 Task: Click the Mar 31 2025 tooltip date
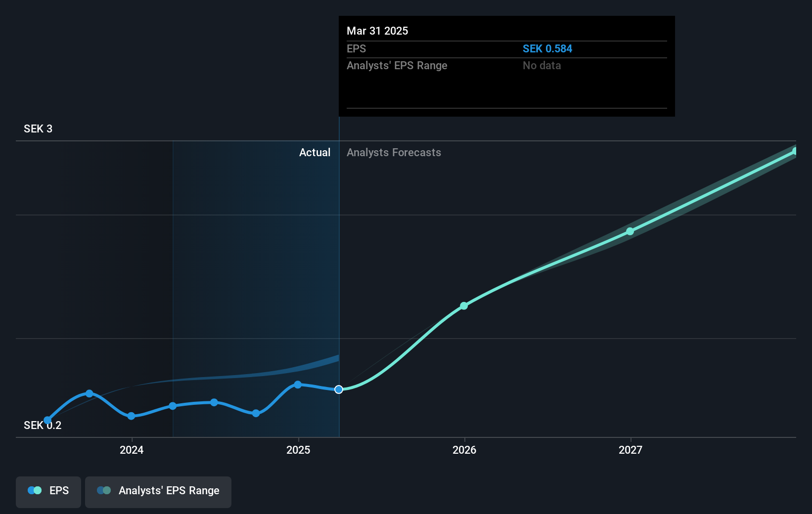click(377, 31)
